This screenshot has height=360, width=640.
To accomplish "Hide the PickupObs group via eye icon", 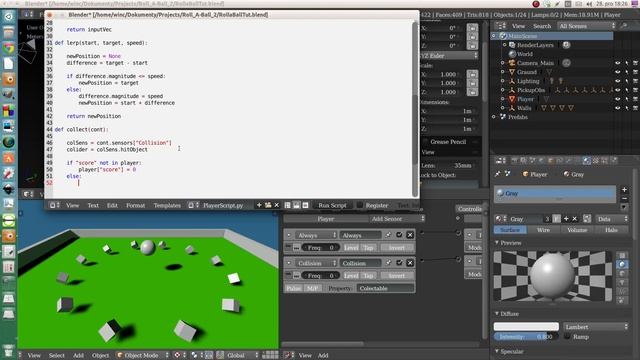I will tap(618, 90).
